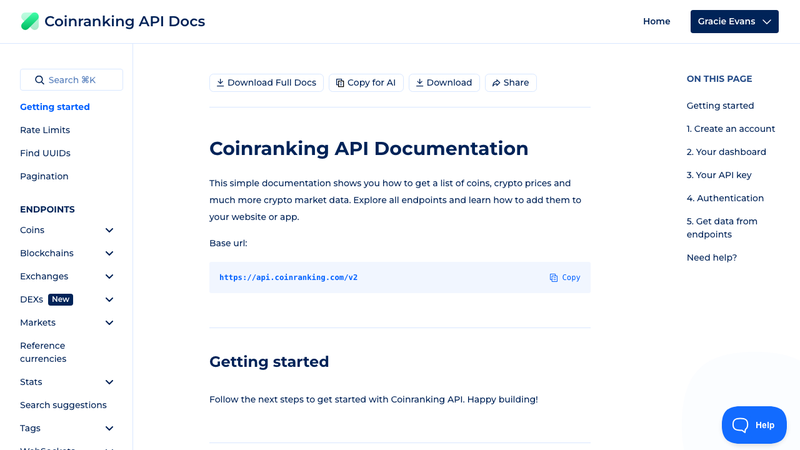Open the Reference currencies page

pos(43,352)
